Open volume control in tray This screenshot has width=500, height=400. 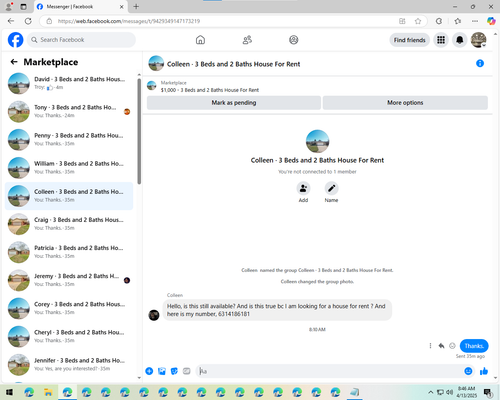449,392
